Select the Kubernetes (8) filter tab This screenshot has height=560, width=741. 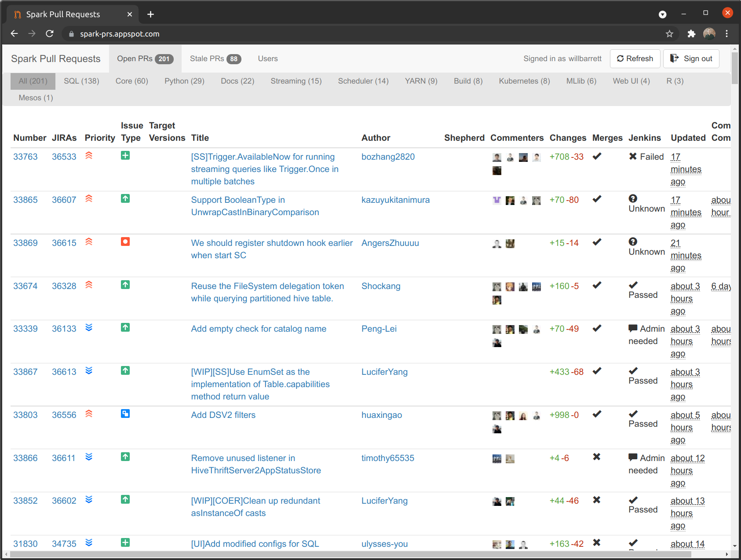tap(524, 81)
